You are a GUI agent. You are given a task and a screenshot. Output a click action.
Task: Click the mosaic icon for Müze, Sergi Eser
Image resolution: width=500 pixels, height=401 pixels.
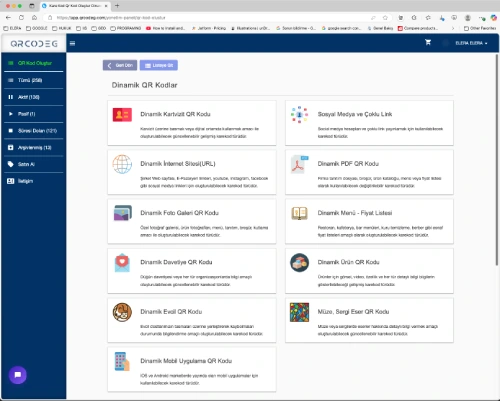click(x=299, y=312)
